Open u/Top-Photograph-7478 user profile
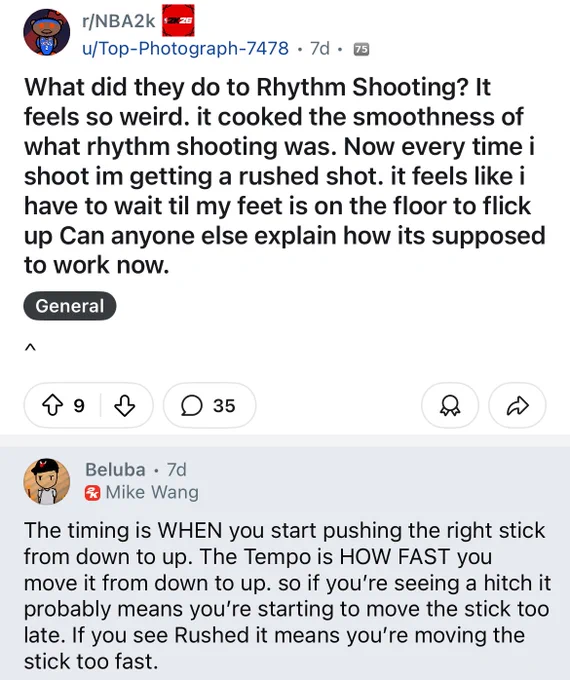Screen dimensions: 570x680 point(185,49)
